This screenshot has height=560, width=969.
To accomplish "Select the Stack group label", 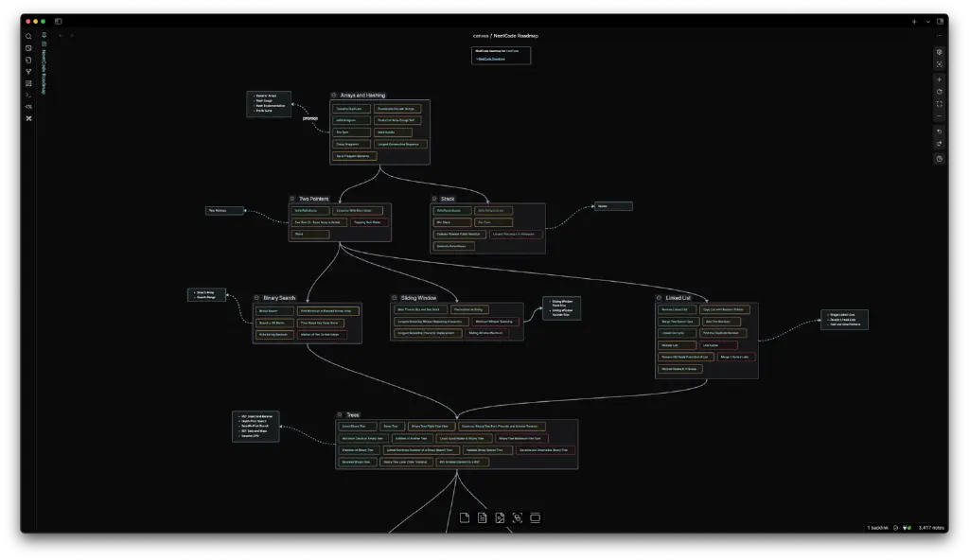I will point(448,199).
